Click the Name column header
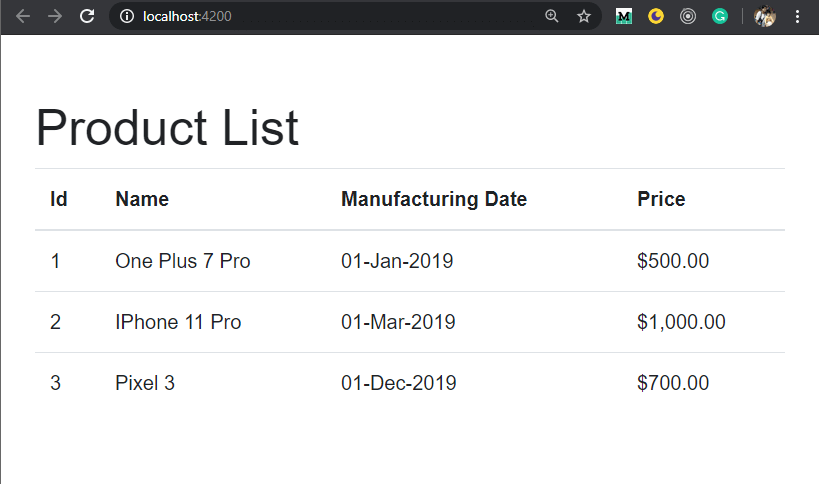 coord(142,199)
